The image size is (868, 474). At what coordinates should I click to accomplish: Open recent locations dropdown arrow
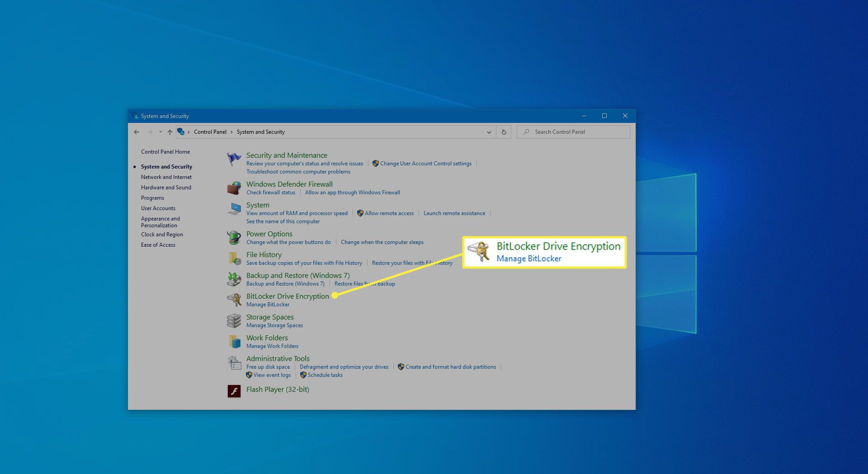(160, 132)
